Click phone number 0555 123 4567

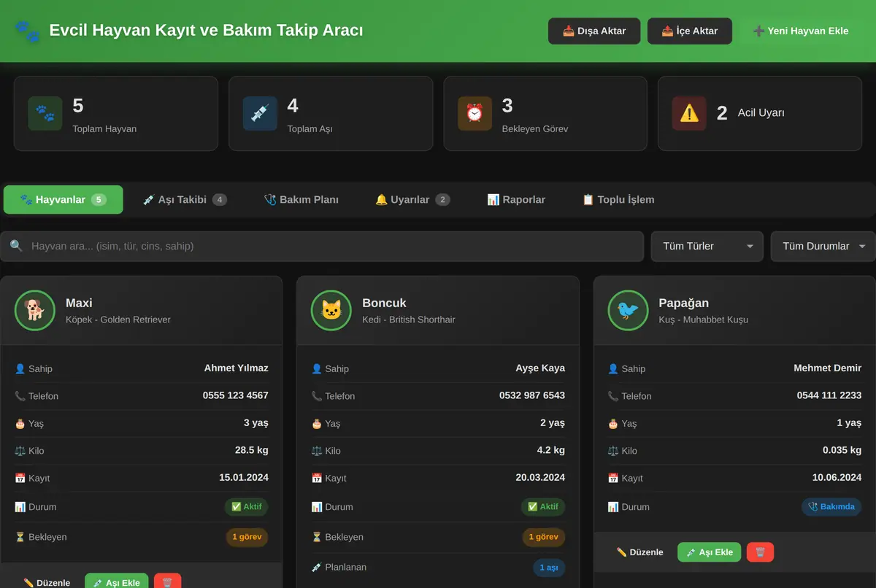point(236,395)
